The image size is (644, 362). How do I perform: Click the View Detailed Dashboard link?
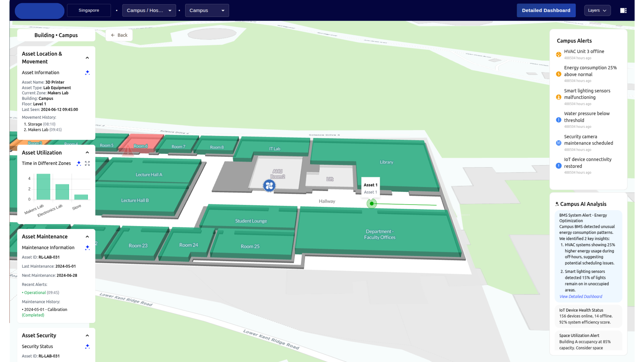click(580, 296)
